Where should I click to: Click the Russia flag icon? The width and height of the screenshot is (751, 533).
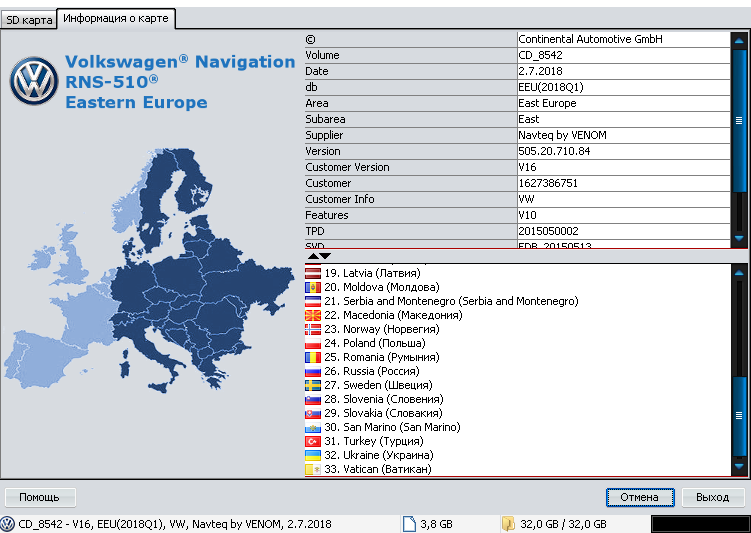click(x=313, y=371)
